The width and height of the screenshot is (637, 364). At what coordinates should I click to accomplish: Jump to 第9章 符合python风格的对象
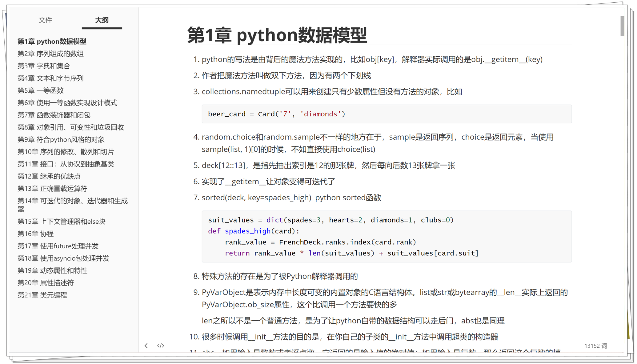pyautogui.click(x=61, y=140)
